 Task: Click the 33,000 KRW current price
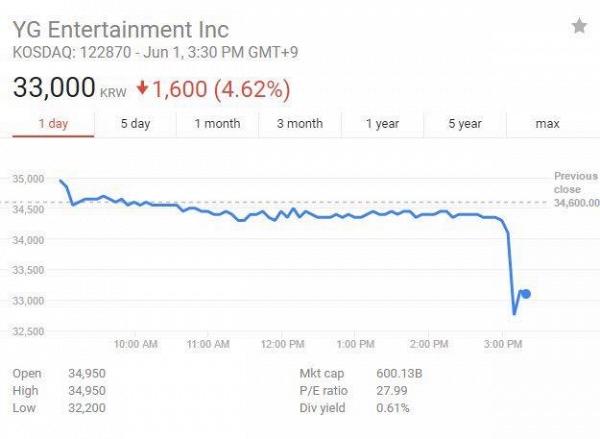coord(54,89)
